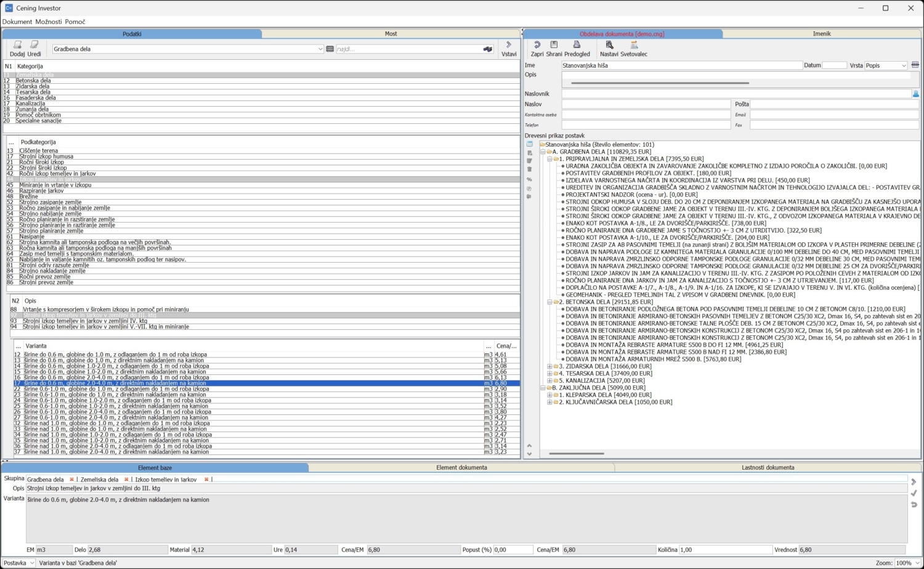Viewport: 924px width, 569px height.
Task: Open the Vrsta Popis dropdown
Action: click(904, 66)
